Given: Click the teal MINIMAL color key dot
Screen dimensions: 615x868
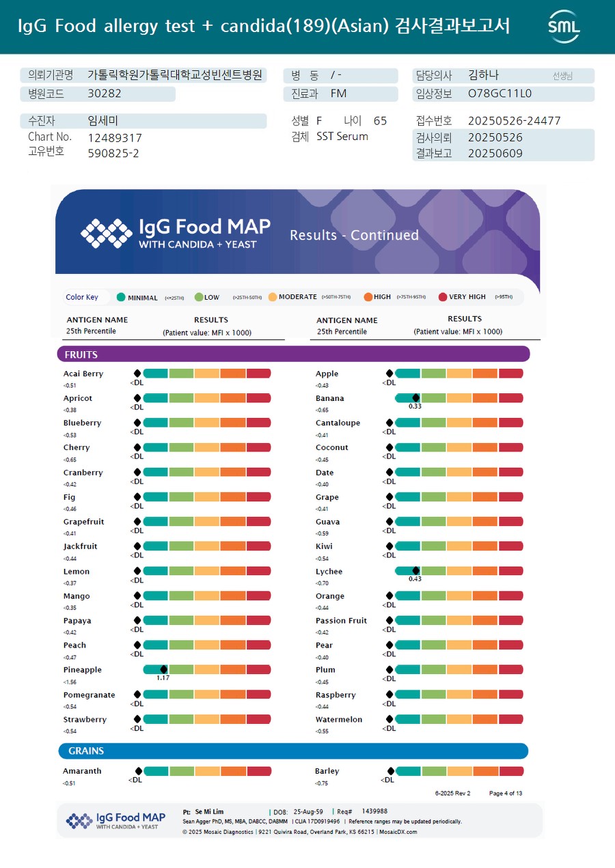Looking at the screenshot, I should (121, 297).
